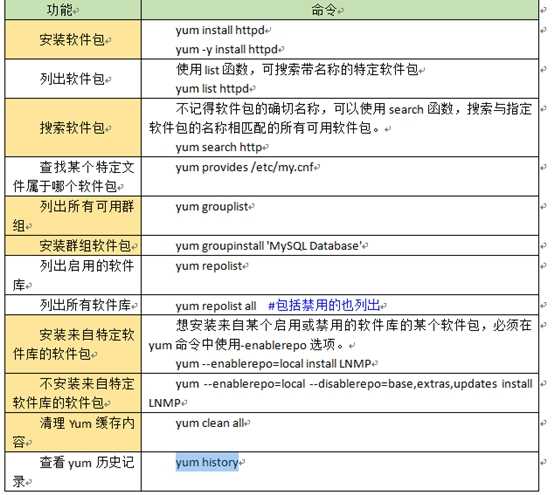Select the 清理 Yum 缓存内容 cell
The image size is (554, 495).
pyautogui.click(x=73, y=432)
